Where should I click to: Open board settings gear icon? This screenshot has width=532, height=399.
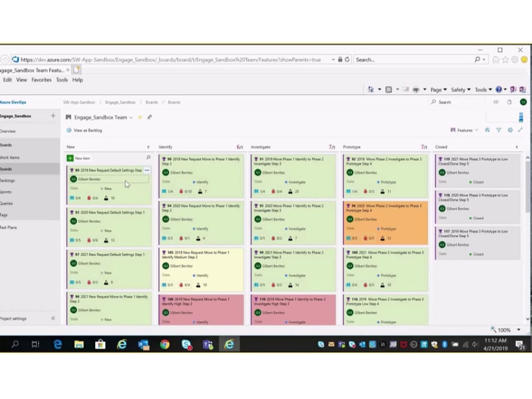point(510,130)
